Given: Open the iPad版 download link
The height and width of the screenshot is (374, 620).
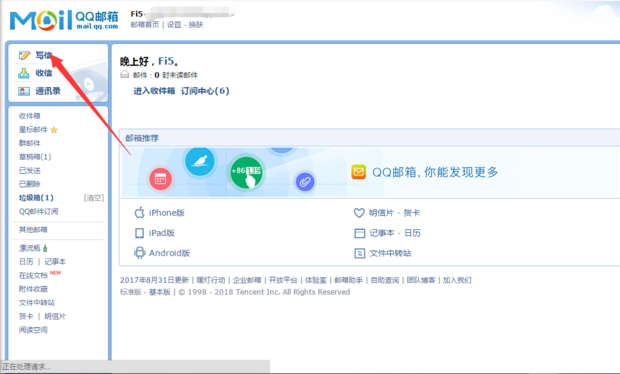Looking at the screenshot, I should pos(161,233).
